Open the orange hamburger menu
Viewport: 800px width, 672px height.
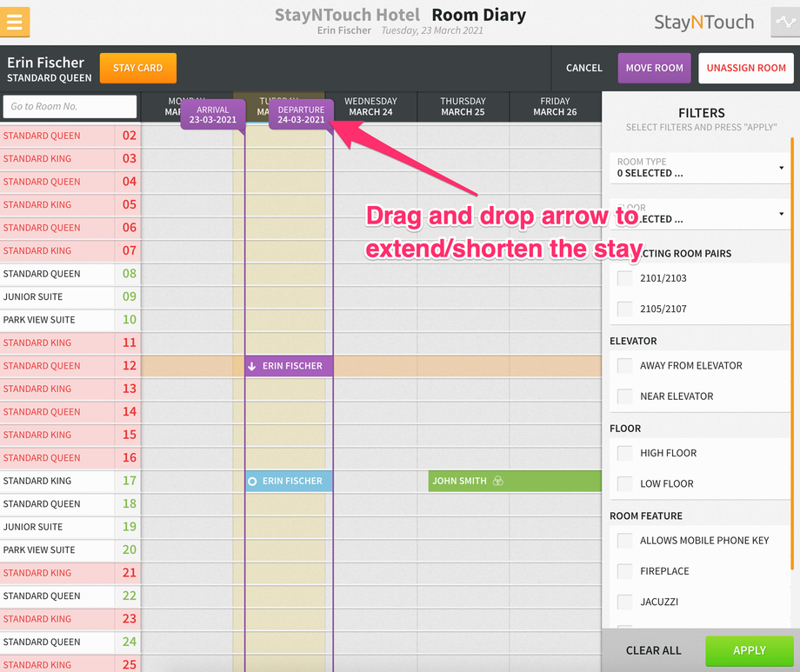[15, 22]
